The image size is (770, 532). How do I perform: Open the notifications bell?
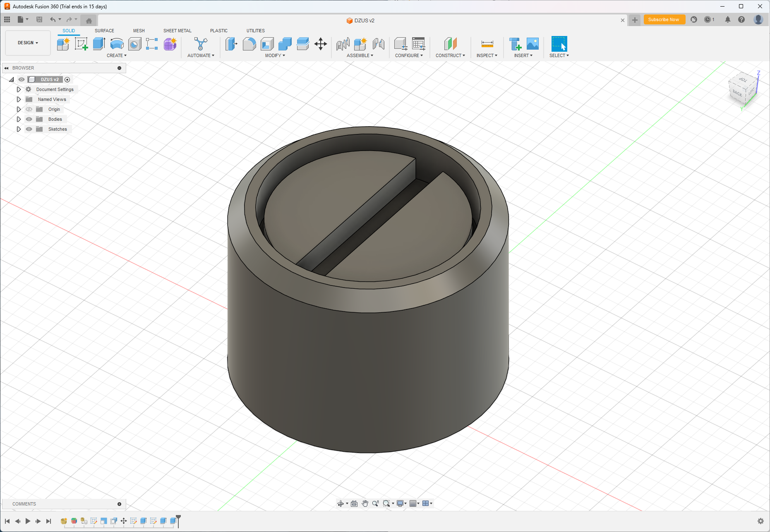point(727,19)
